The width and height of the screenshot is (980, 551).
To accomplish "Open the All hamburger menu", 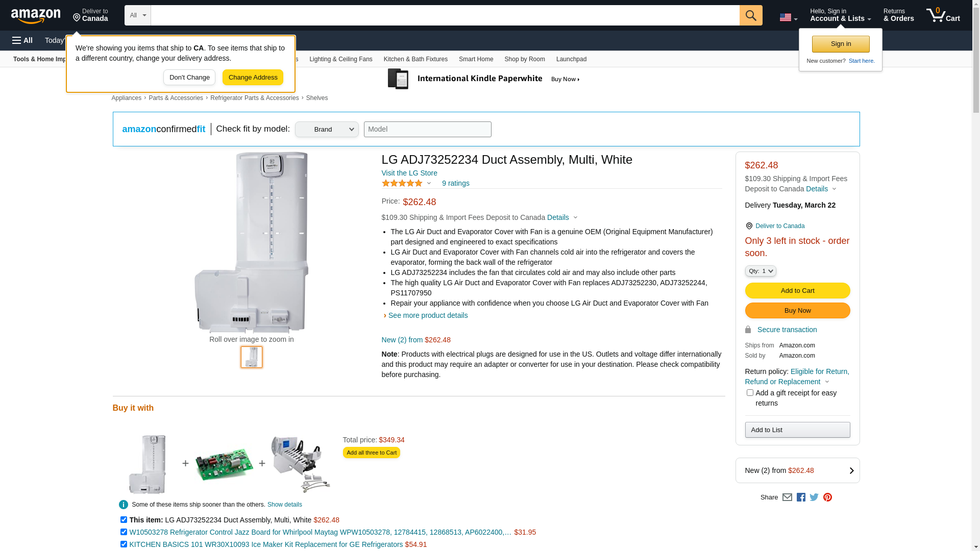I will [22, 40].
